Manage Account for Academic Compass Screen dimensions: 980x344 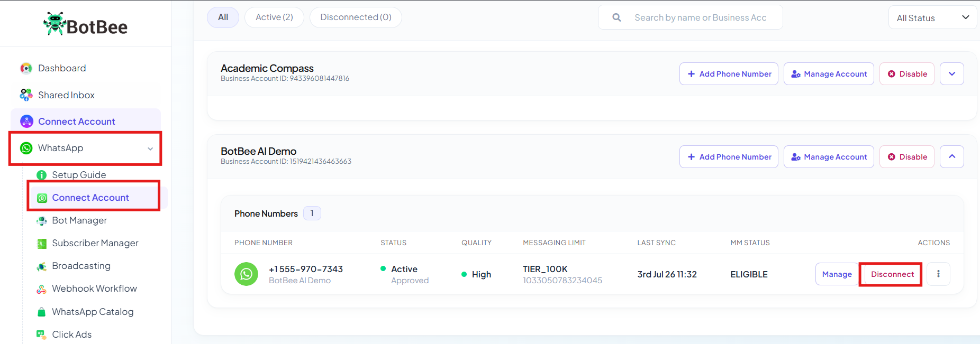(x=829, y=74)
